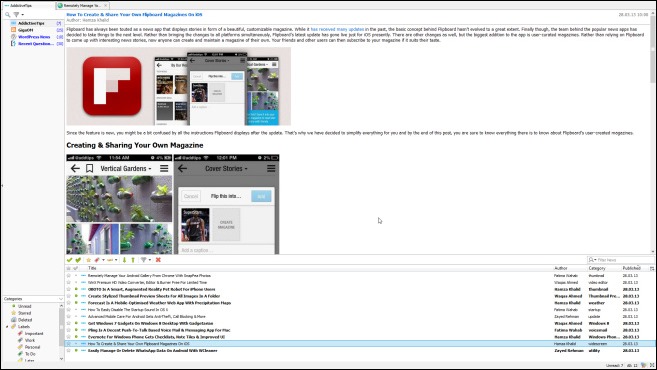Close the Remotely Manage tab
This screenshot has width=657, height=370.
(106, 5)
